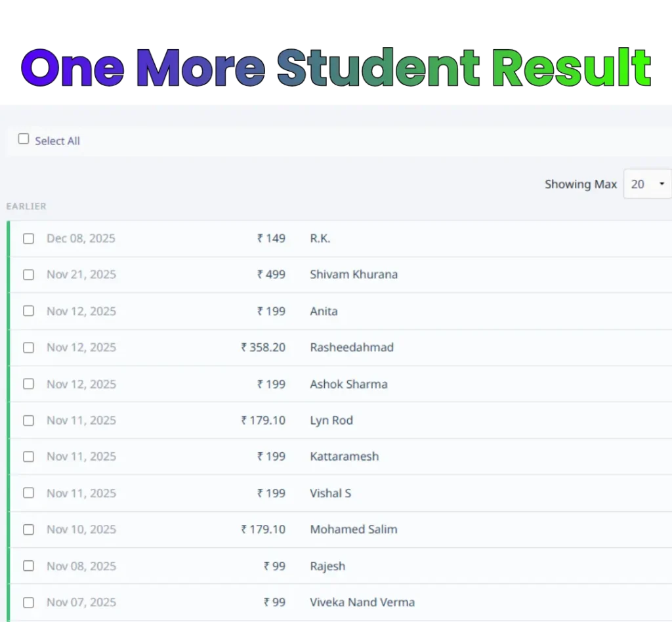Check the box for Viveka Nand Verma row

pos(28,602)
